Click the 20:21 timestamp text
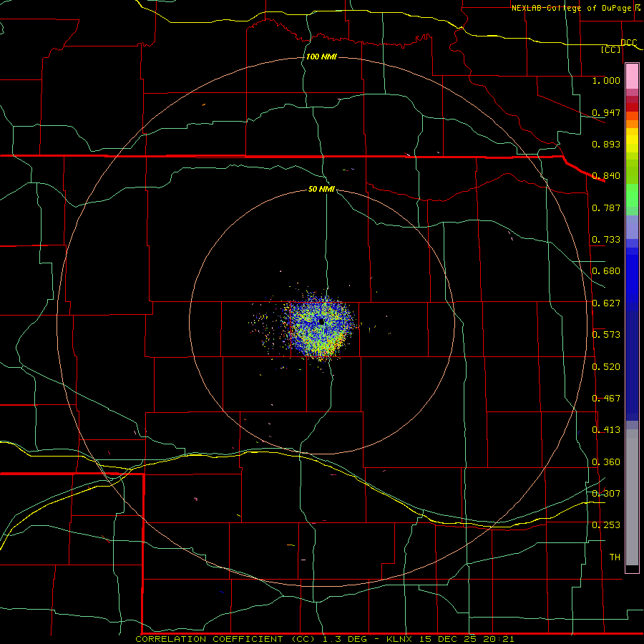 coord(497,639)
